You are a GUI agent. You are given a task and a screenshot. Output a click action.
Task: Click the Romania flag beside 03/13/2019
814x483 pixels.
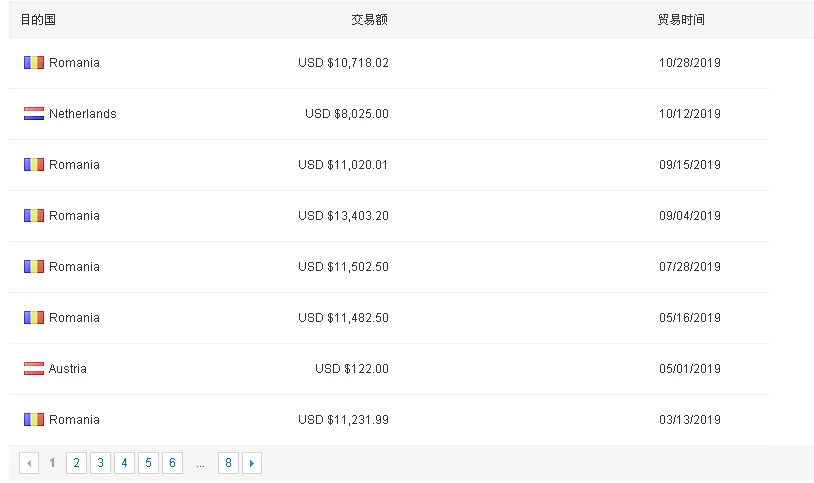point(34,420)
